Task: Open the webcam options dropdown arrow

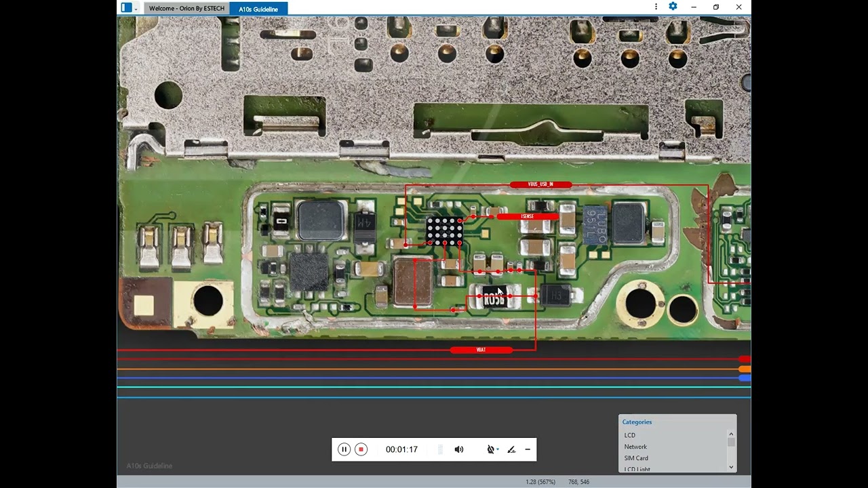Action: [498, 449]
